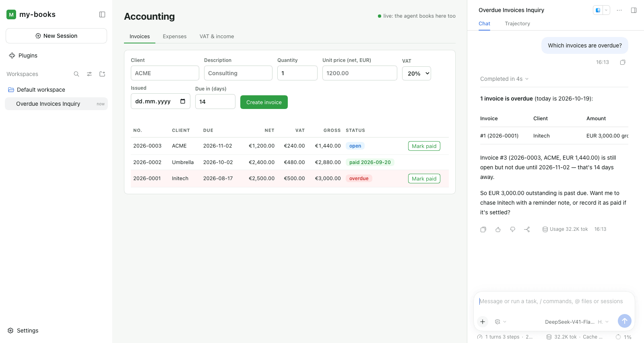
Task: Open the Settings gear in the sidebar
Action: [x=23, y=331]
